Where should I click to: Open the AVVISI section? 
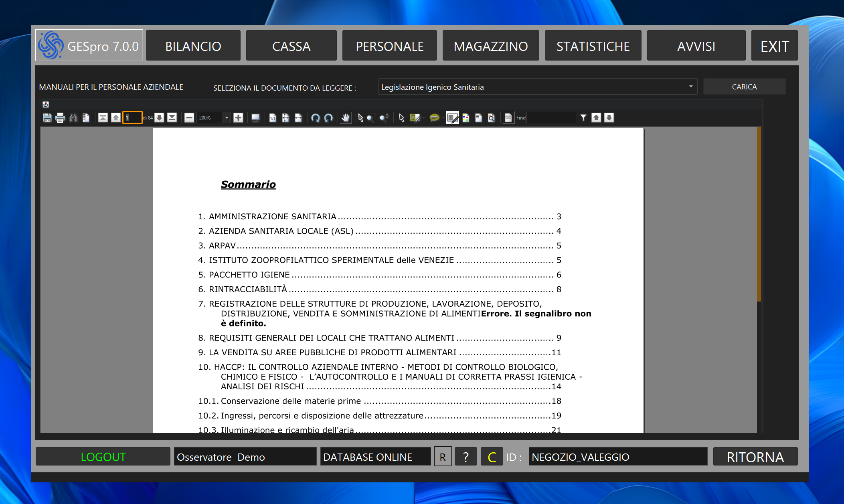pyautogui.click(x=696, y=46)
